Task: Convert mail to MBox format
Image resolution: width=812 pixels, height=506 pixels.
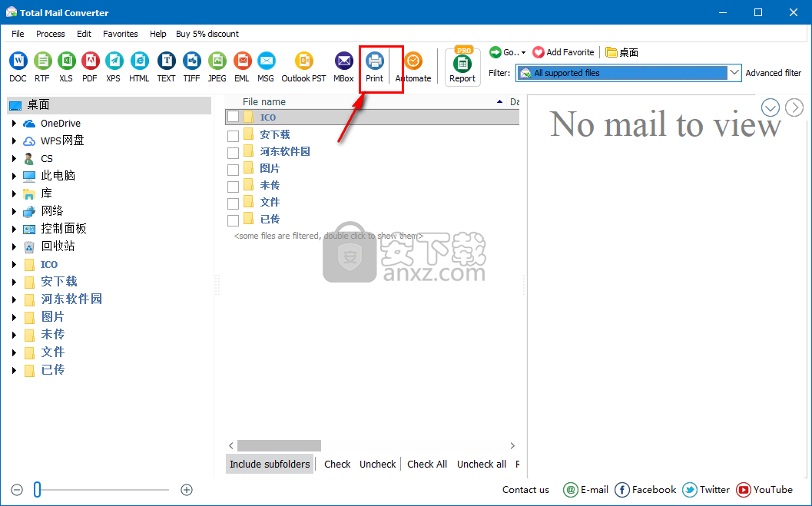Action: pyautogui.click(x=344, y=67)
